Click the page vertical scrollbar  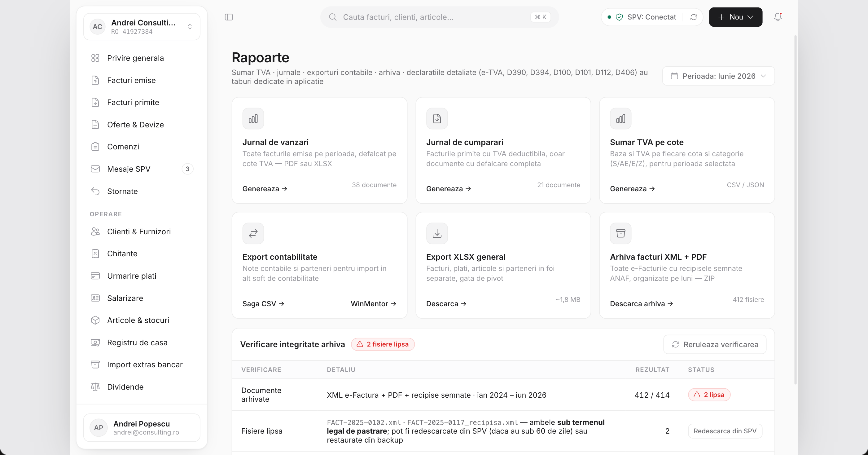pyautogui.click(x=796, y=209)
